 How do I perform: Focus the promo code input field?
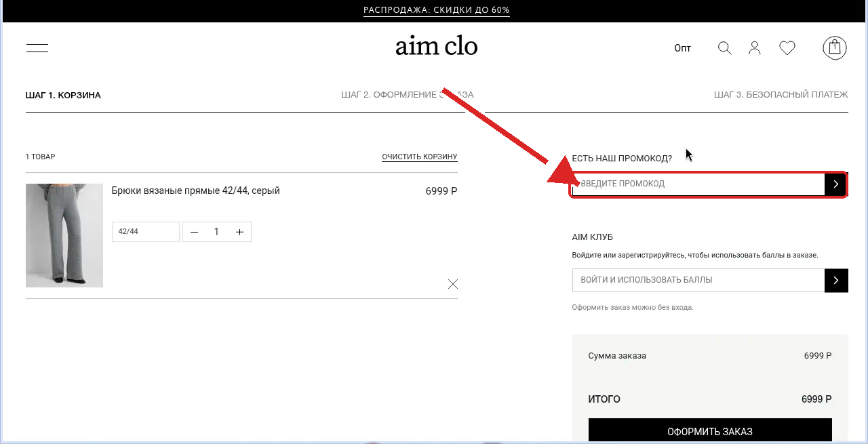coord(698,184)
